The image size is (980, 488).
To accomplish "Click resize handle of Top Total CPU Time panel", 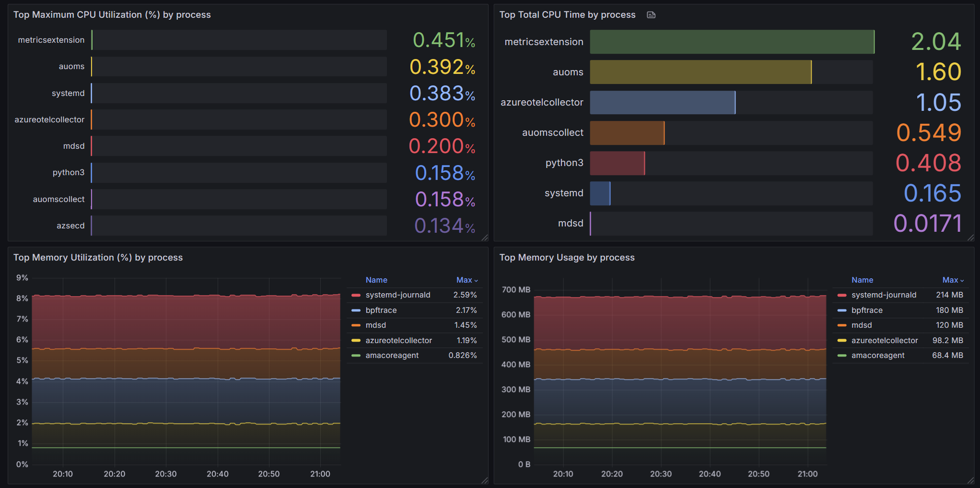I will pyautogui.click(x=971, y=238).
